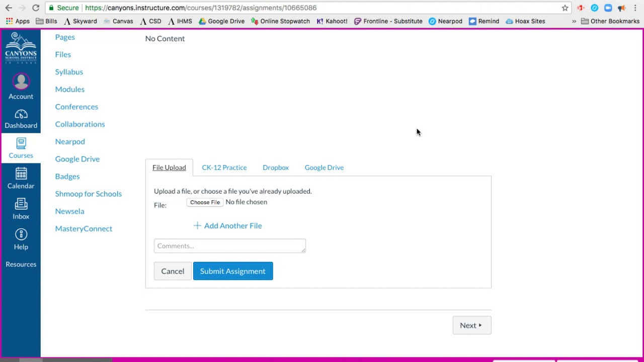Click Add Another File link
644x362 pixels.
tap(227, 226)
